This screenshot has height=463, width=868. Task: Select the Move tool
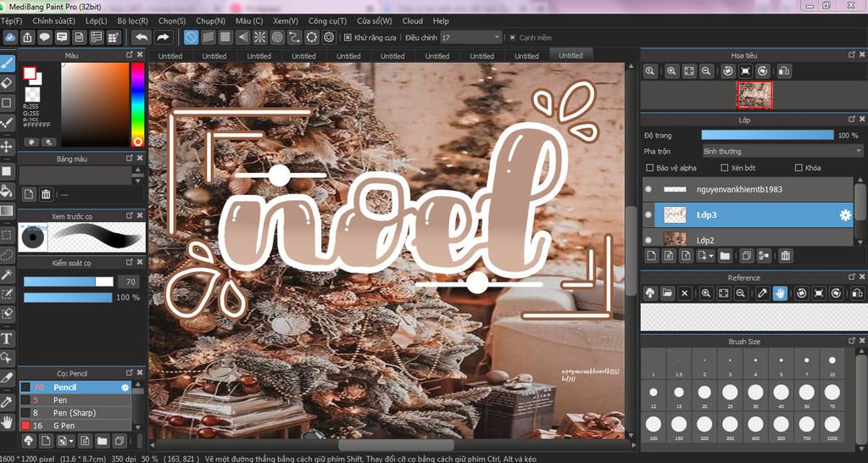(7, 147)
